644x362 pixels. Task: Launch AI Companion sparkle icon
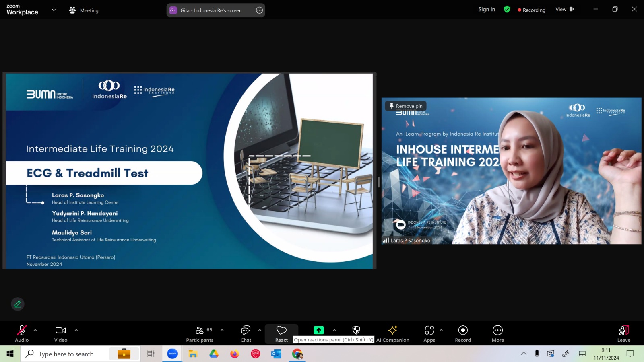pyautogui.click(x=393, y=334)
